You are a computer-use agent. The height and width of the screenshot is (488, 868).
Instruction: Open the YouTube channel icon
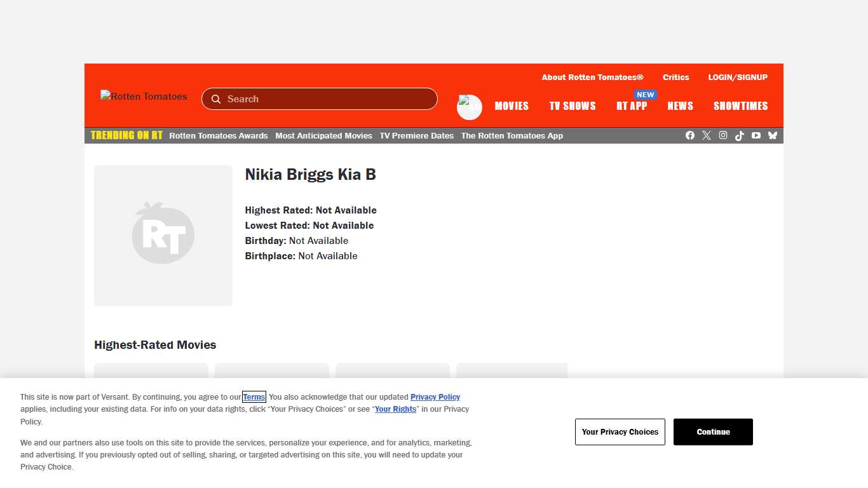click(756, 135)
